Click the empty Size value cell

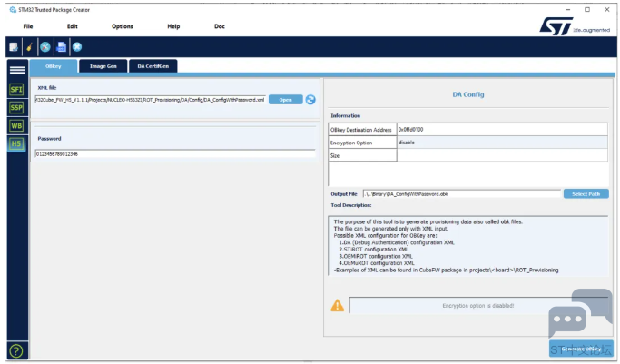click(x=502, y=155)
